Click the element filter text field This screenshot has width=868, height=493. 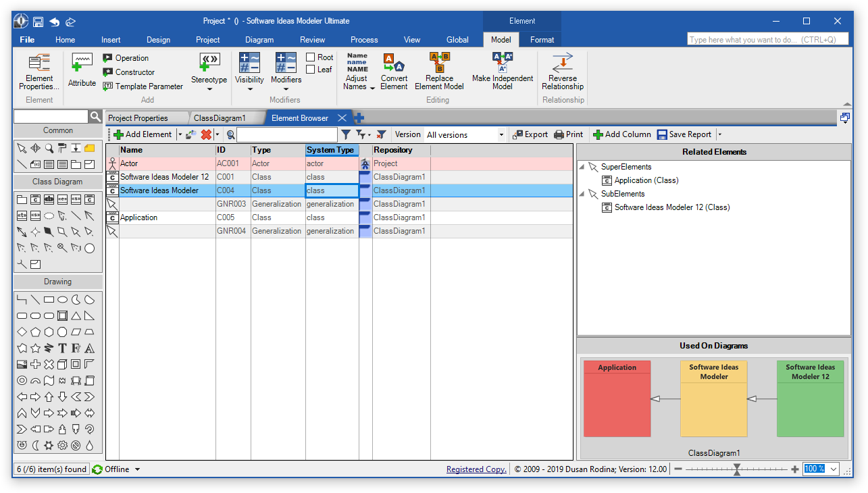(x=286, y=134)
